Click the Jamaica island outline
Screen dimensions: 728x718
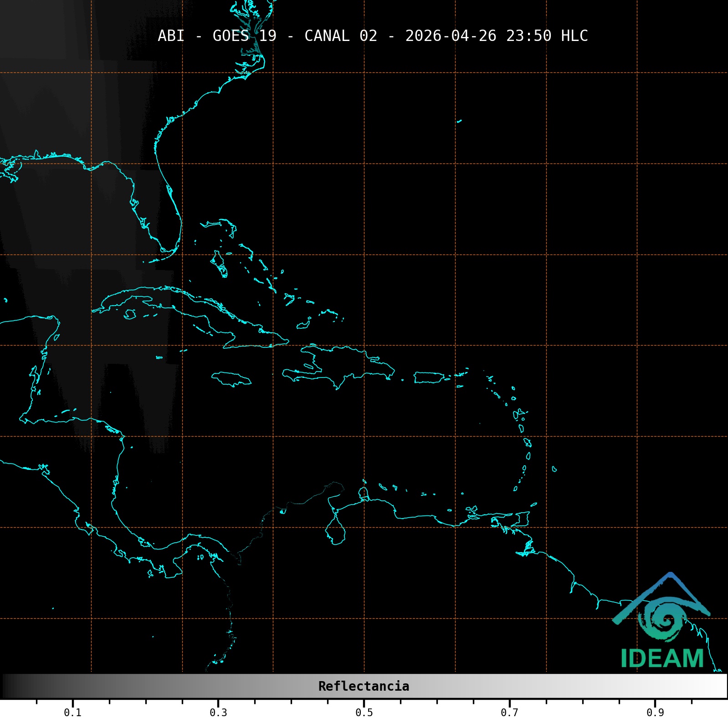(x=231, y=379)
